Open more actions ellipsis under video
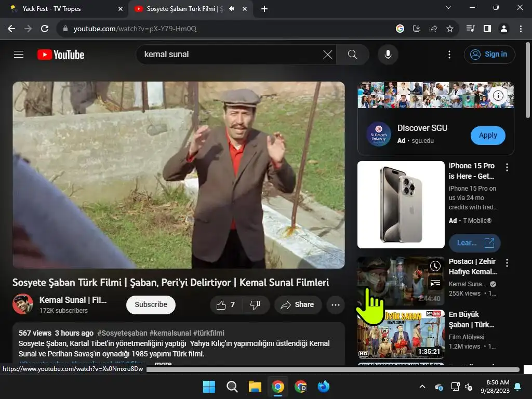This screenshot has width=532, height=399. tap(336, 305)
